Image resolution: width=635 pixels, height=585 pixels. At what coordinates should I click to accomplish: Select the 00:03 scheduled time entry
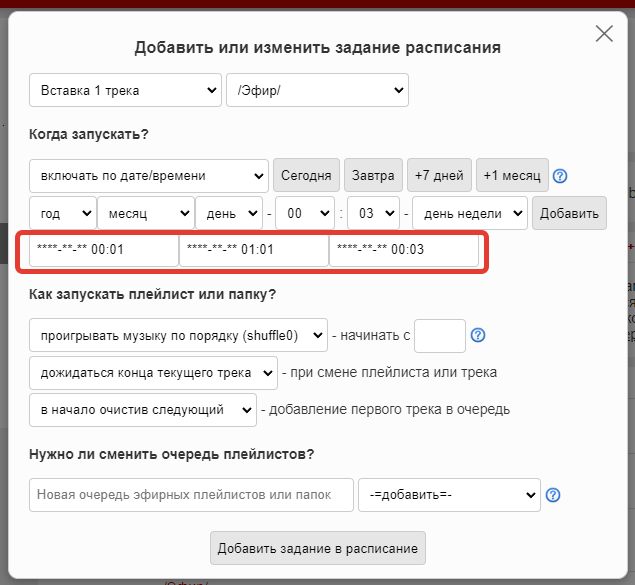[x=404, y=249]
